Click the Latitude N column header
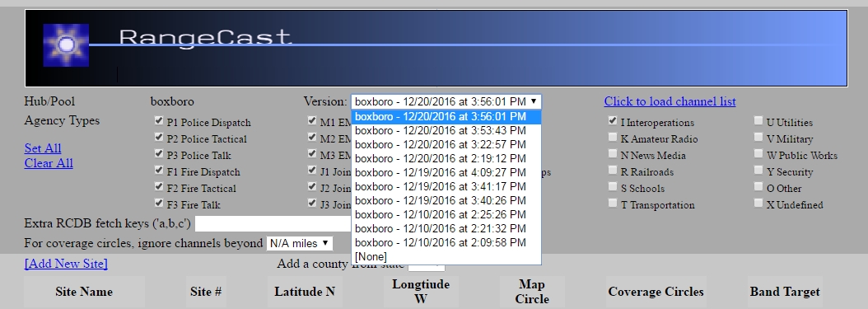This screenshot has height=309, width=868. point(305,292)
